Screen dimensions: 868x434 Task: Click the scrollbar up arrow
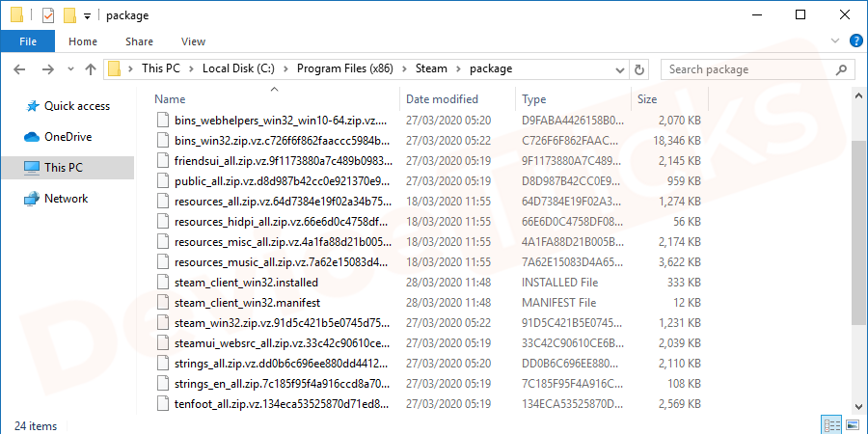(858, 95)
